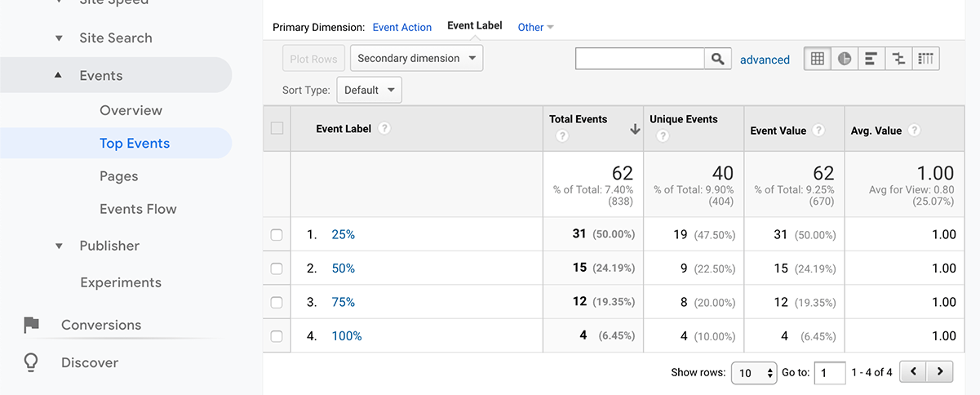
Task: Click the help icon beside Event Label
Action: 384,129
